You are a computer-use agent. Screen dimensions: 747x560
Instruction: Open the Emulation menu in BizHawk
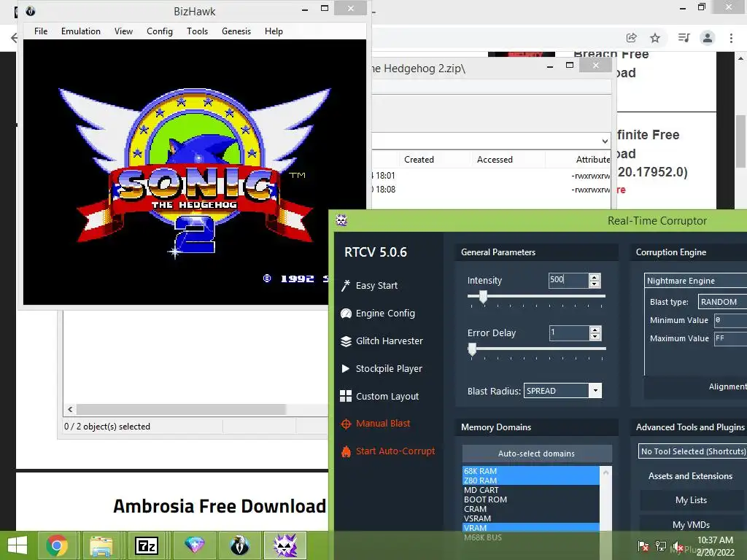(80, 31)
